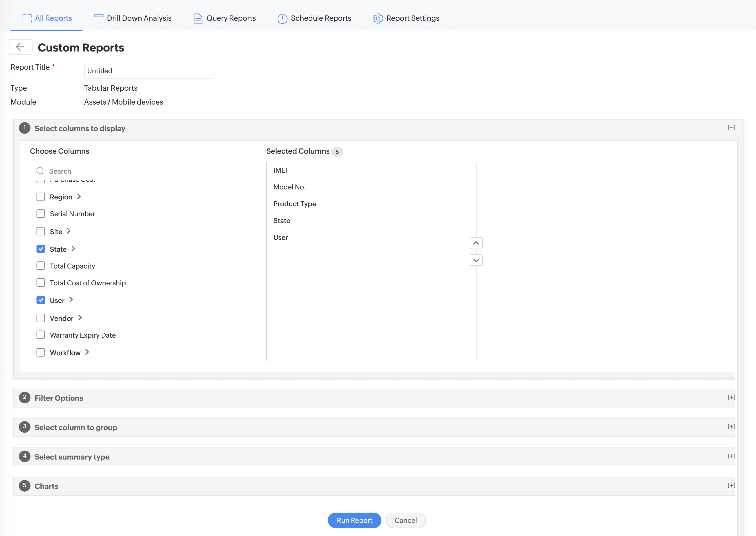Collapse the Select columns to display section
Viewport: 756px width, 536px height.
(731, 128)
